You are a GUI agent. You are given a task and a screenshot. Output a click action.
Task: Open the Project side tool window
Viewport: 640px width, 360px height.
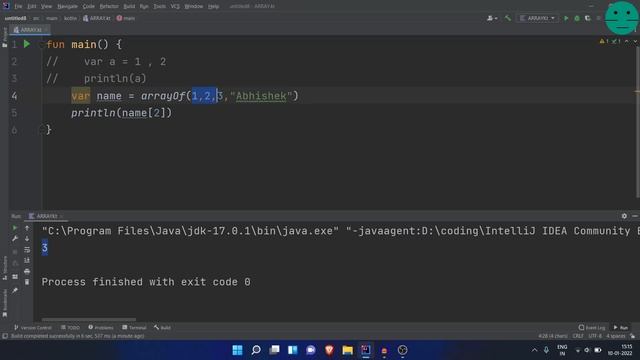(x=4, y=38)
